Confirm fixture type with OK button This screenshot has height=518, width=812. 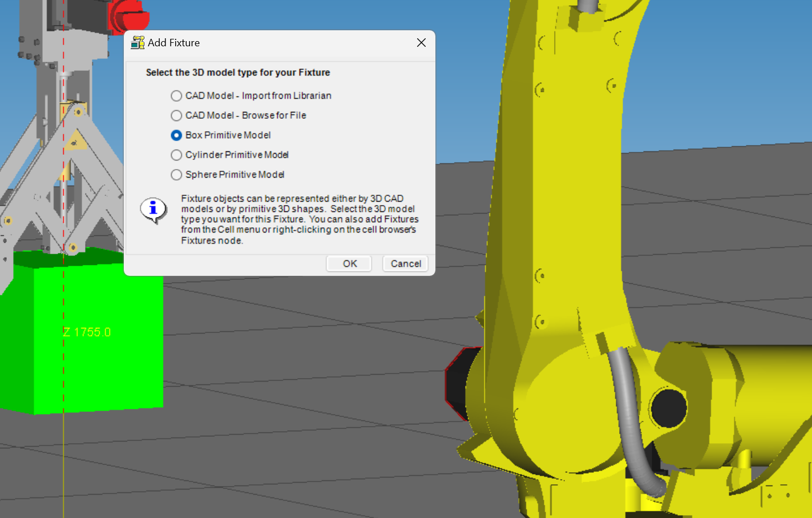[x=349, y=263]
